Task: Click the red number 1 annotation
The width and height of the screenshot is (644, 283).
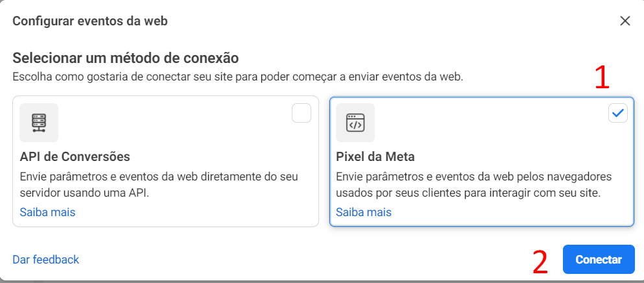Action: (602, 78)
